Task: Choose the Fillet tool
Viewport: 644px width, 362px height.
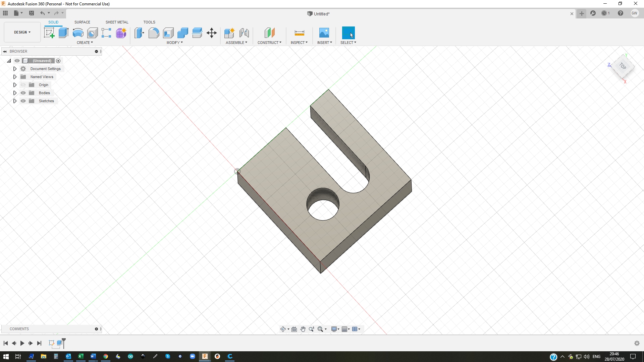Action: 154,33
